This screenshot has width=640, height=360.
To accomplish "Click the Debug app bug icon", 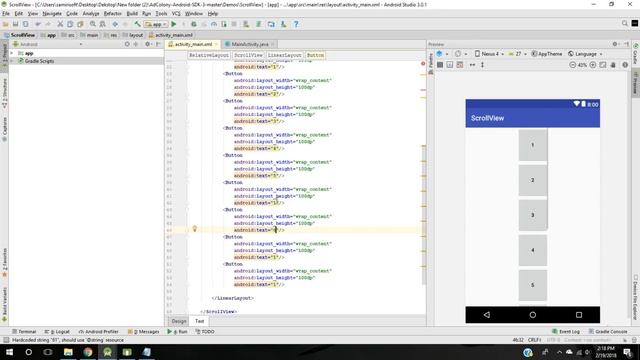I will pyautogui.click(x=194, y=24).
